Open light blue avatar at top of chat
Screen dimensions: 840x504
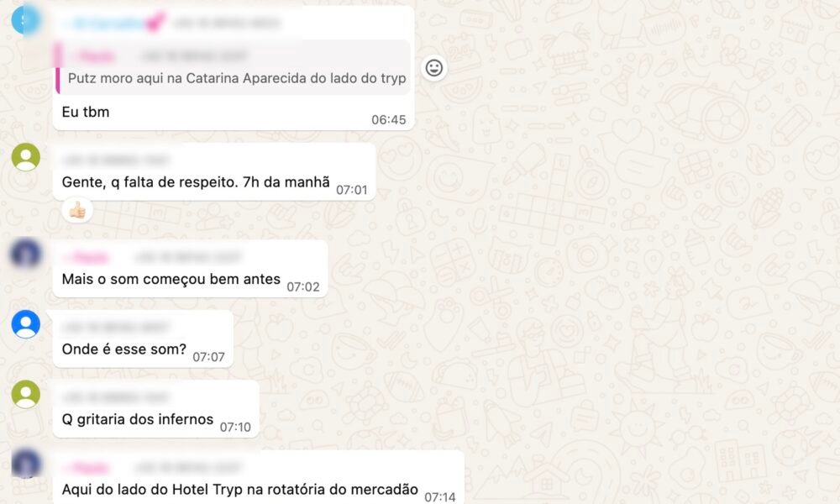26,19
